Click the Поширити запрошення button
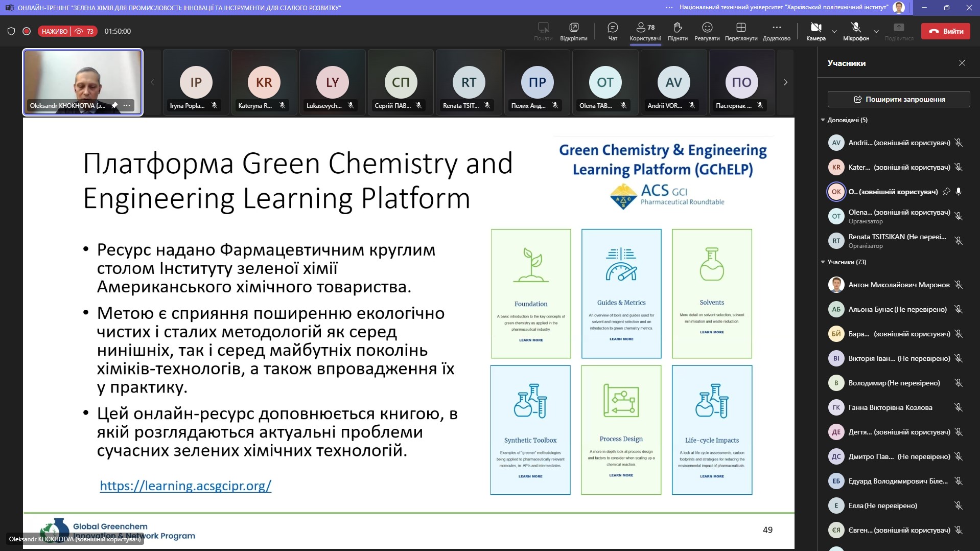Image resolution: width=980 pixels, height=551 pixels. pos(898,99)
